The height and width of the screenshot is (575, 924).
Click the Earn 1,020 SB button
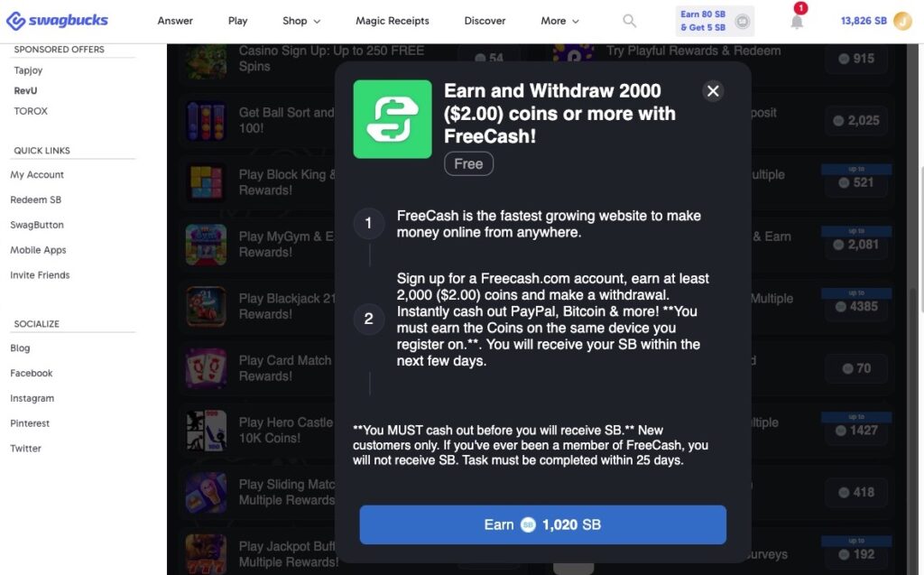(x=542, y=524)
